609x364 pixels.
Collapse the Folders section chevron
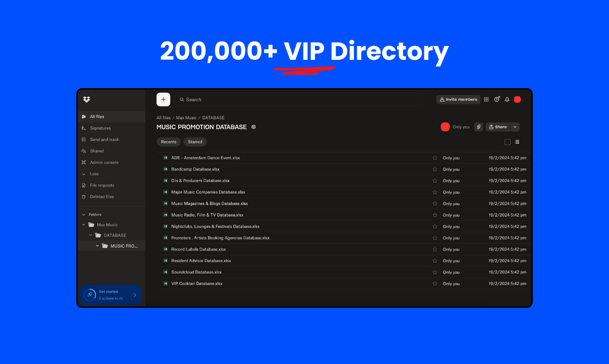(x=84, y=215)
